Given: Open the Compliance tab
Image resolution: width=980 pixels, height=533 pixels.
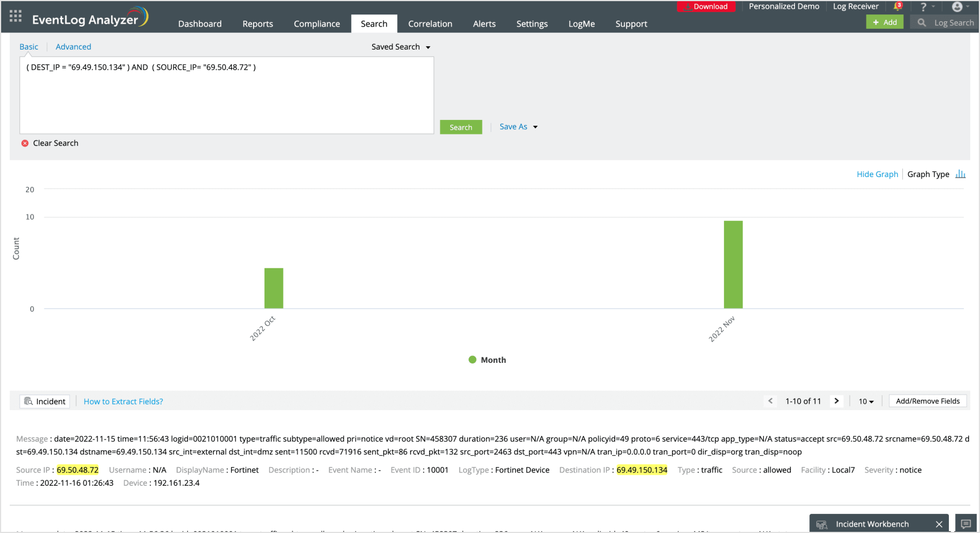Looking at the screenshot, I should [x=316, y=24].
